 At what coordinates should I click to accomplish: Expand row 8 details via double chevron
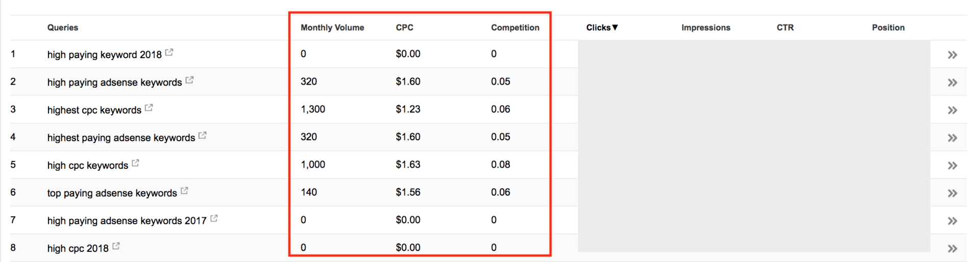click(952, 249)
